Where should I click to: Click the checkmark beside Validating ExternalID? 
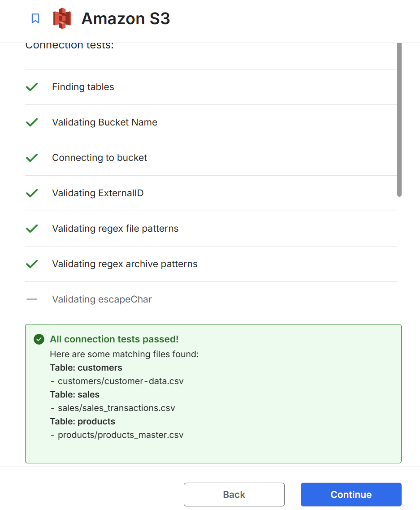click(x=32, y=193)
